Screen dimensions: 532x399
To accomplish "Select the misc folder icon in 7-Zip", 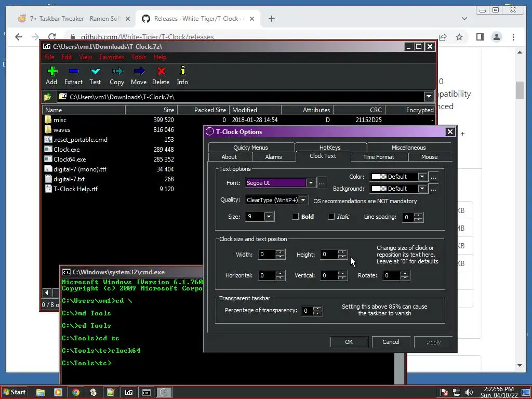I will click(x=48, y=120).
